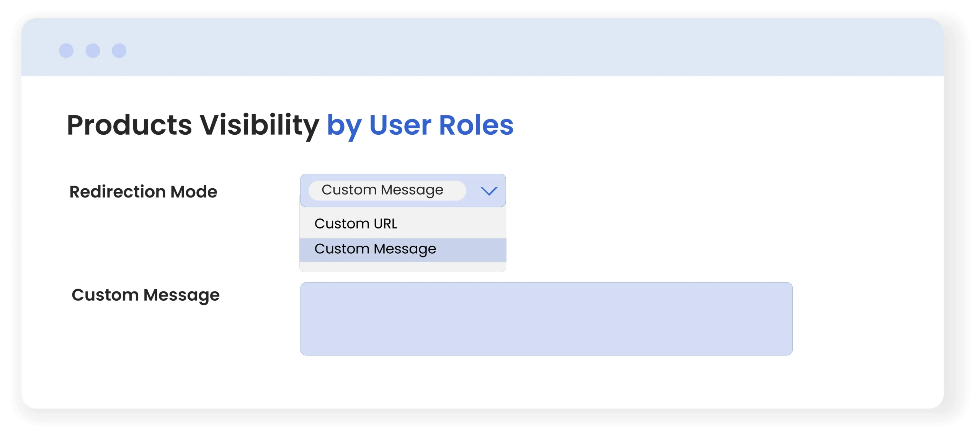Click the word URL in dropdown list
980x437 pixels.
385,224
